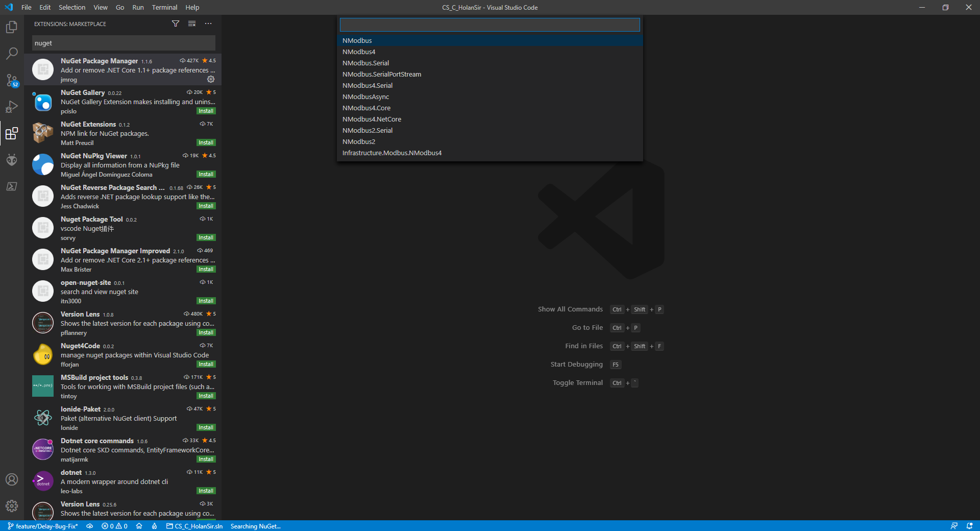Click the home icon in the status bar
This screenshot has width=980, height=531.
[139, 526]
